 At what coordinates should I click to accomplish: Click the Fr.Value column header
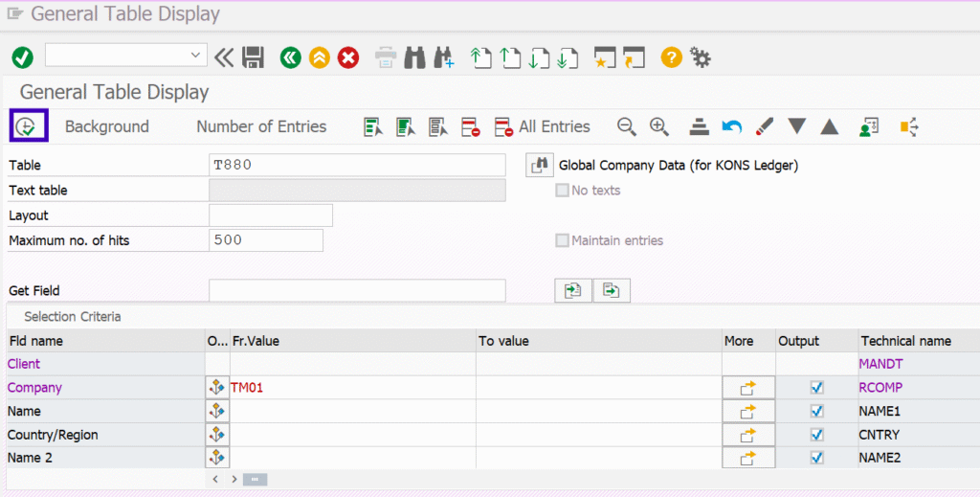[x=352, y=341]
